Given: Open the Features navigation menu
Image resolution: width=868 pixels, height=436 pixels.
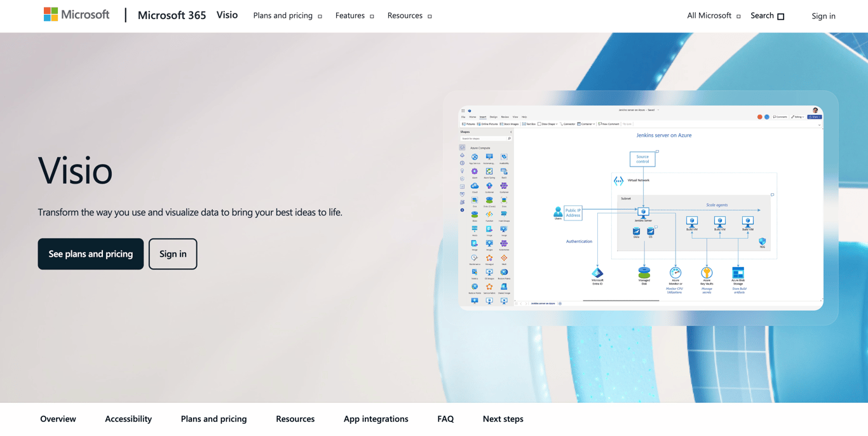Looking at the screenshot, I should point(350,15).
